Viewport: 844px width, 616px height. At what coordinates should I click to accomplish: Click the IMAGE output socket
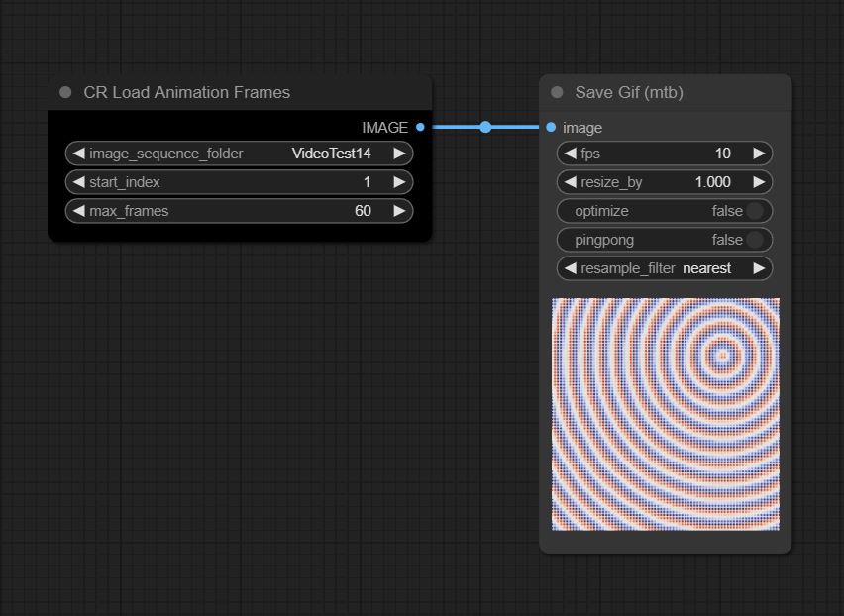(420, 127)
